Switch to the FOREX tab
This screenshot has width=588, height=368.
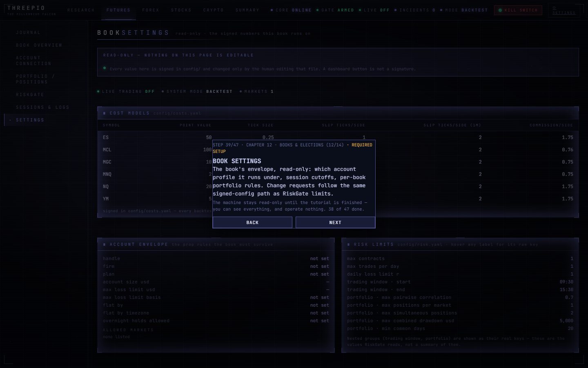pyautogui.click(x=151, y=10)
